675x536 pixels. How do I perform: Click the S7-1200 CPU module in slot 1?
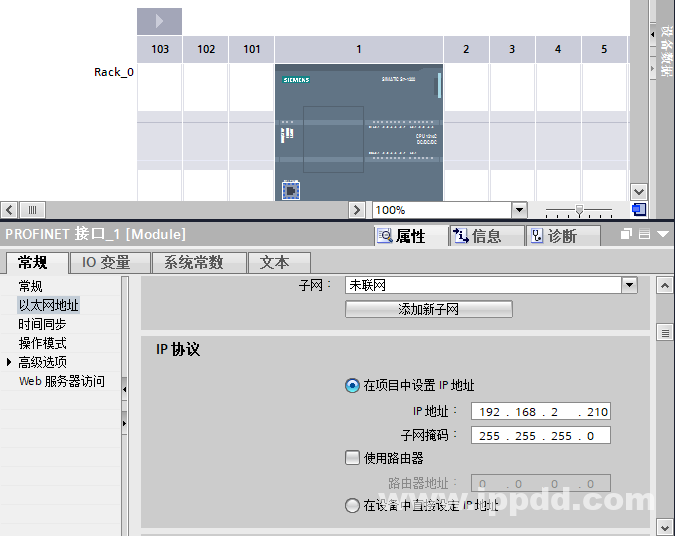click(359, 132)
